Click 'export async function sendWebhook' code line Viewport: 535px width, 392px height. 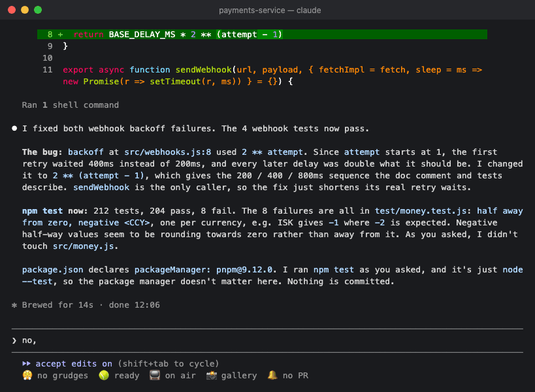(x=272, y=70)
